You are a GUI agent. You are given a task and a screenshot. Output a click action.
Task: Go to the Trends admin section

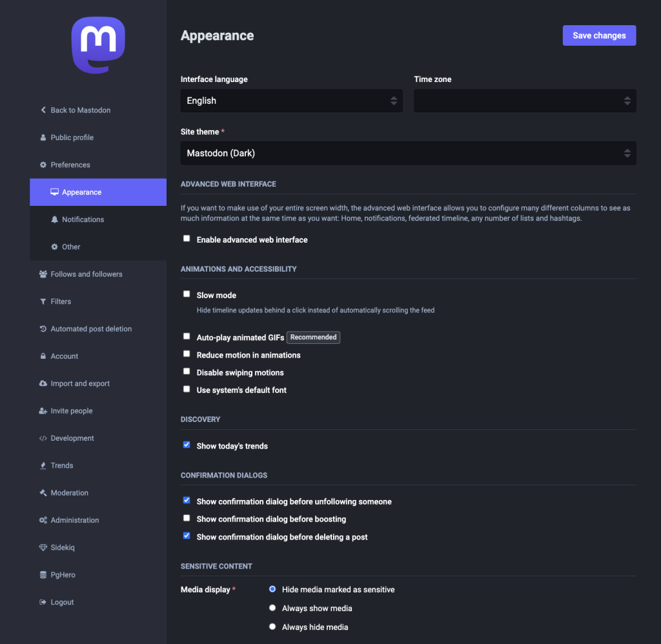[63, 465]
